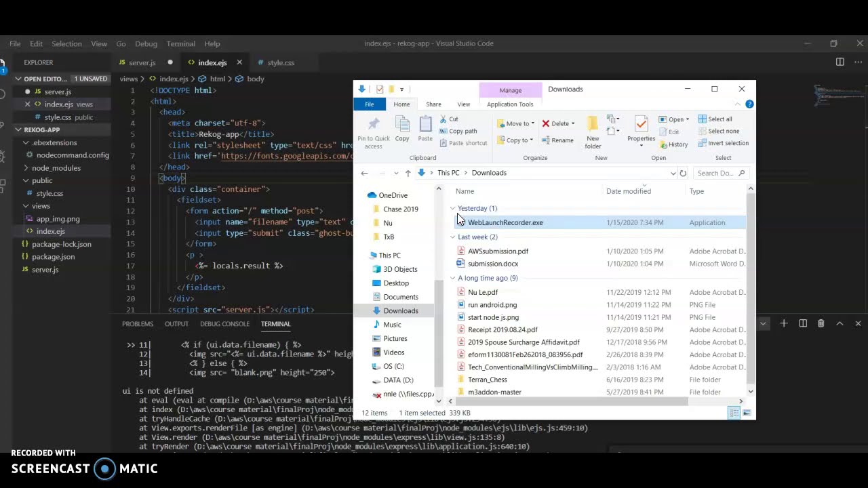Open the Copy to dropdown
Viewport: 868px width, 488px height.
click(x=531, y=140)
